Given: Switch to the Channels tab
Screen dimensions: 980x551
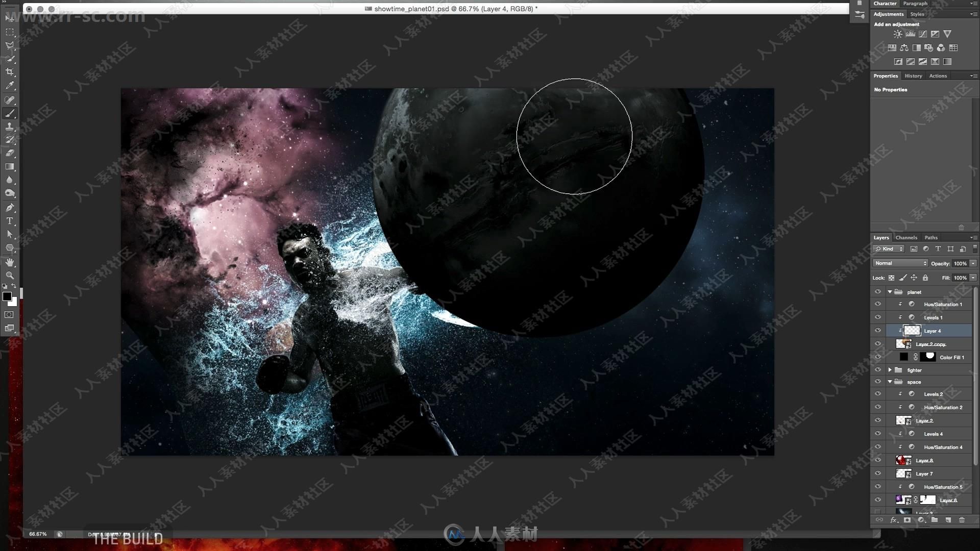Looking at the screenshot, I should pyautogui.click(x=906, y=237).
